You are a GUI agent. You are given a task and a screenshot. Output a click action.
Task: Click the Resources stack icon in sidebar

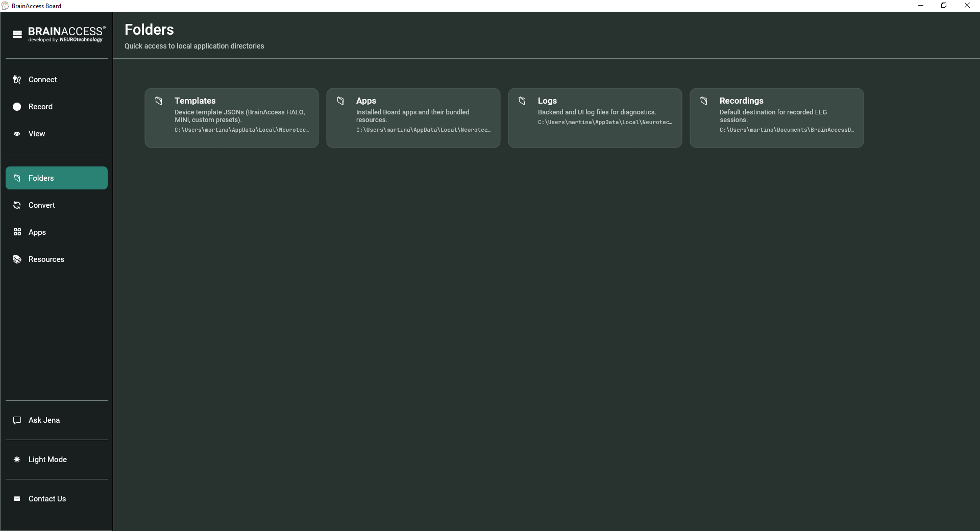coord(17,259)
